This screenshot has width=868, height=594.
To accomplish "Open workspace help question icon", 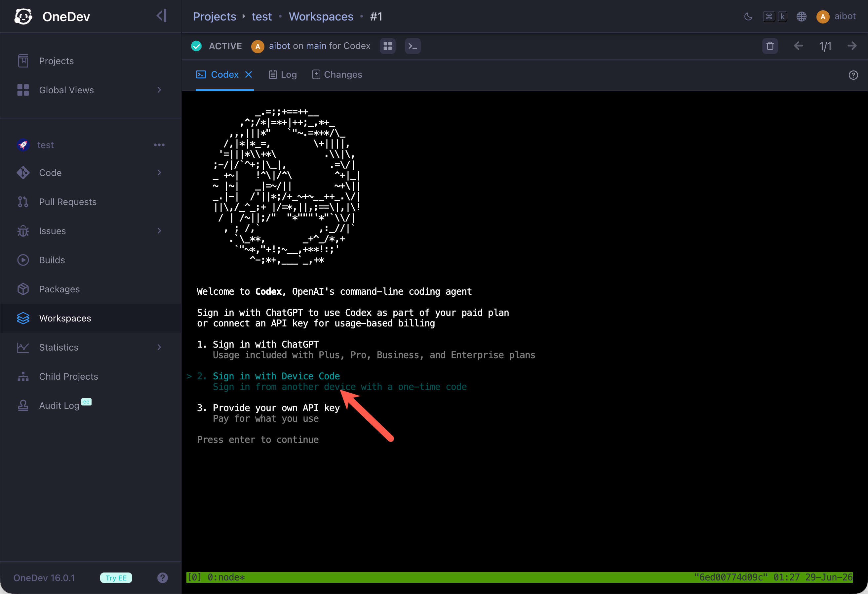I will tap(853, 75).
